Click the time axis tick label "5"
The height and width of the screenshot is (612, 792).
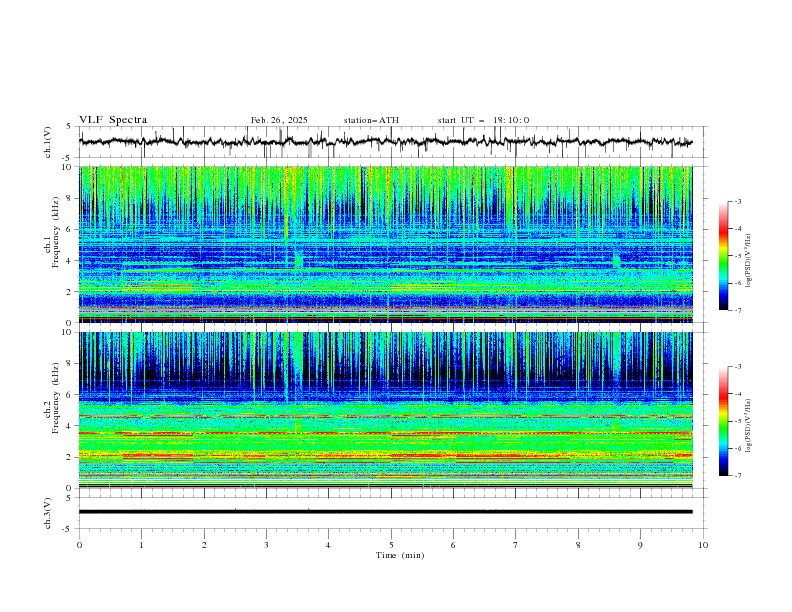[391, 545]
